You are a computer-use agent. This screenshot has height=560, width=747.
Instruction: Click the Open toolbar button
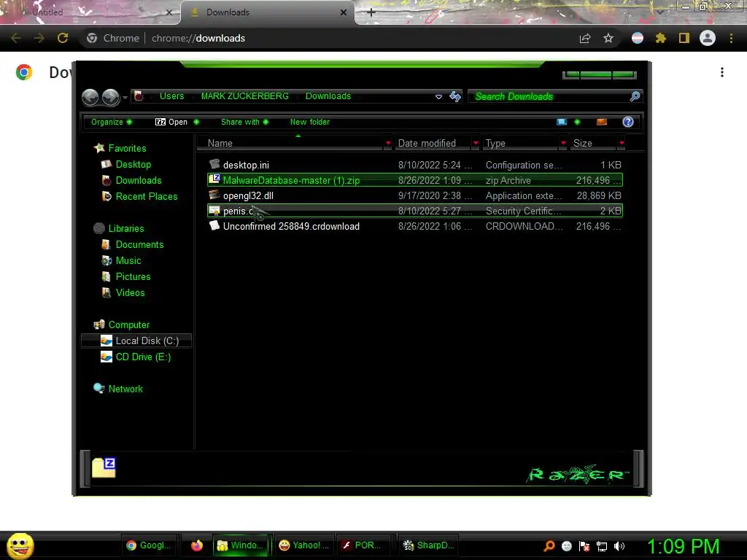pos(171,122)
